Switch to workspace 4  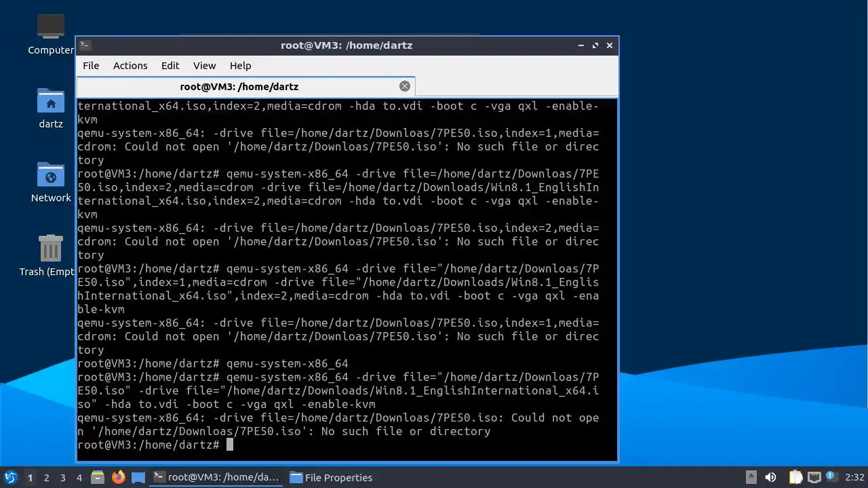tap(79, 478)
